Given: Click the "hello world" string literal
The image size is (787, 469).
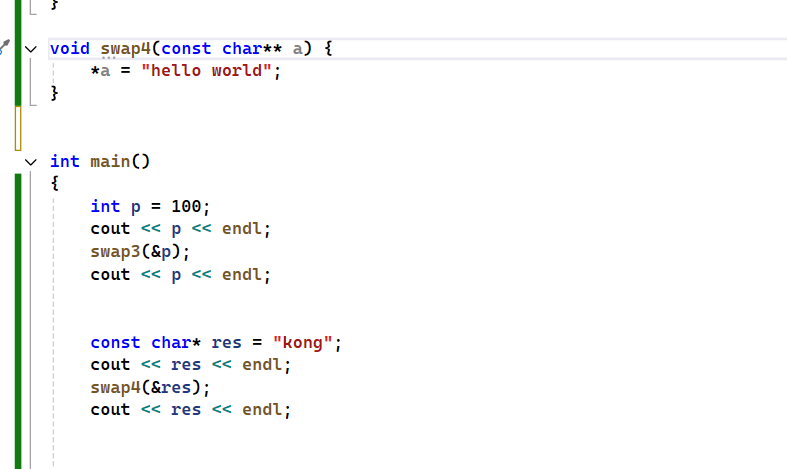Looking at the screenshot, I should tap(206, 71).
